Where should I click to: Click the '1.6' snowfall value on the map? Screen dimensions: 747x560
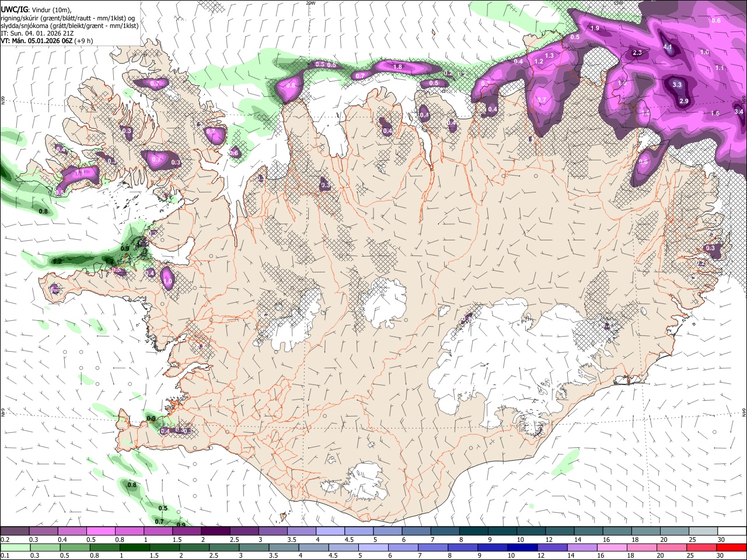[715, 113]
